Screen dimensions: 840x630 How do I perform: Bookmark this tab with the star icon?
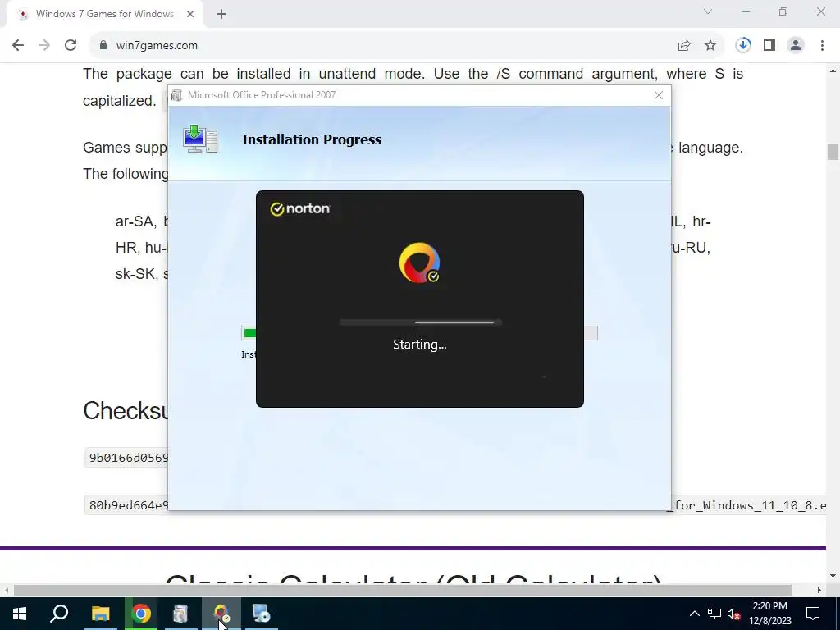[710, 46]
